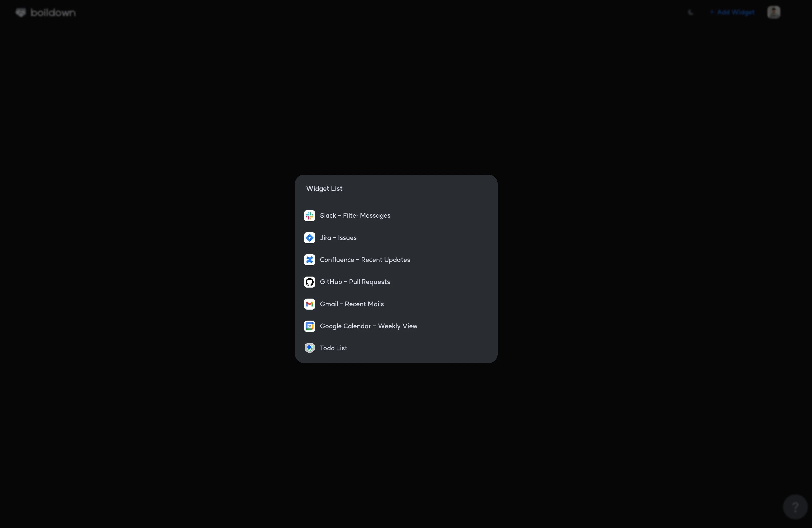Pick GitHub – Pull Requests entry

355,282
